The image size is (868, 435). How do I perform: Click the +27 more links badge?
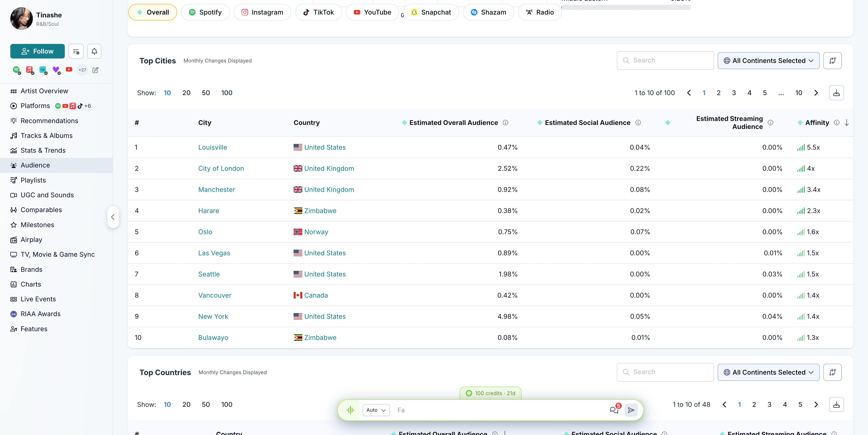[82, 70]
